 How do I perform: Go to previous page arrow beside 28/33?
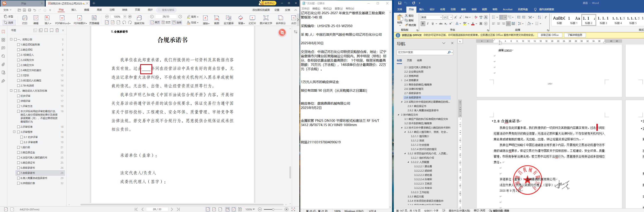pos(152,17)
